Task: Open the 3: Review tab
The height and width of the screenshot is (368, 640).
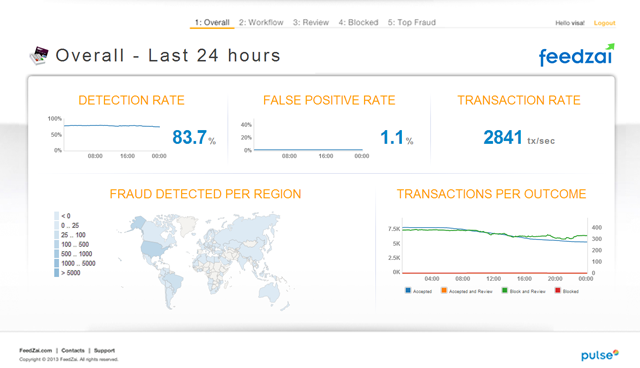Action: [311, 22]
